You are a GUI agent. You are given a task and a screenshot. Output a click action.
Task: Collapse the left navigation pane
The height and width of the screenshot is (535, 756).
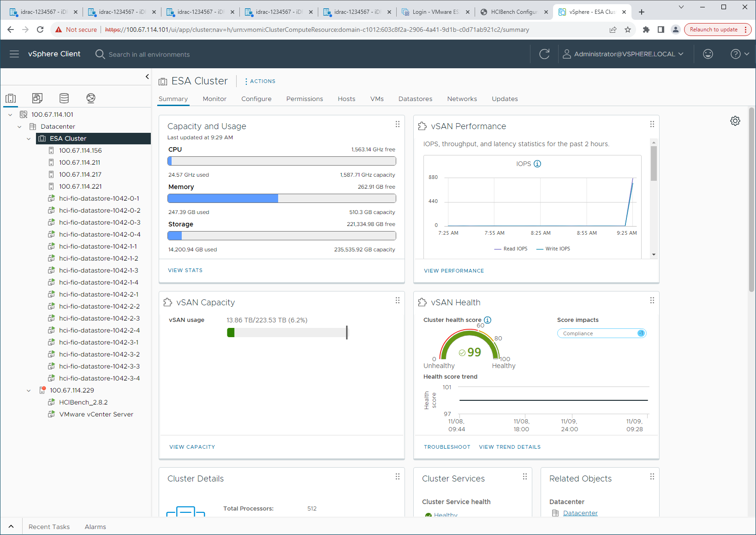coord(147,77)
